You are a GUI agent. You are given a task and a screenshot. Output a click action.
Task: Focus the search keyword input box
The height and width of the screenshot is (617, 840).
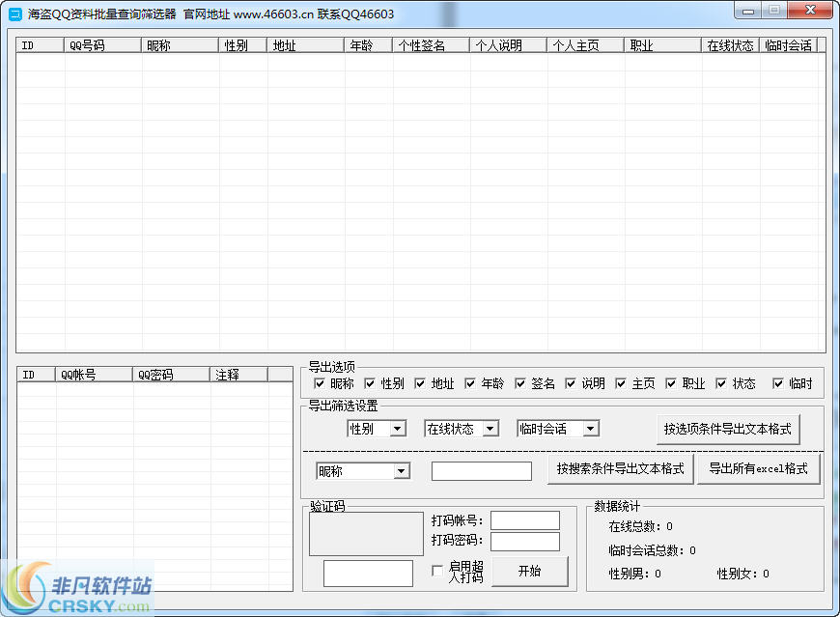tap(482, 471)
